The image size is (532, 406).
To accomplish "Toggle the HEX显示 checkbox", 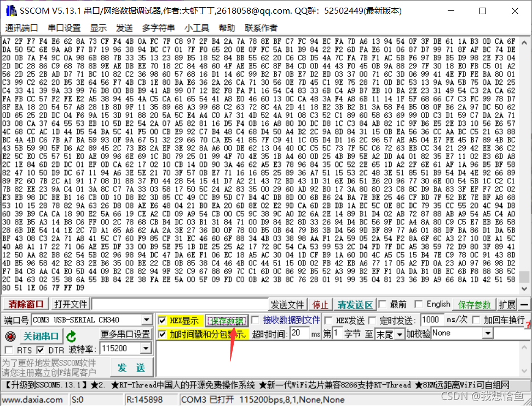I will (x=162, y=320).
